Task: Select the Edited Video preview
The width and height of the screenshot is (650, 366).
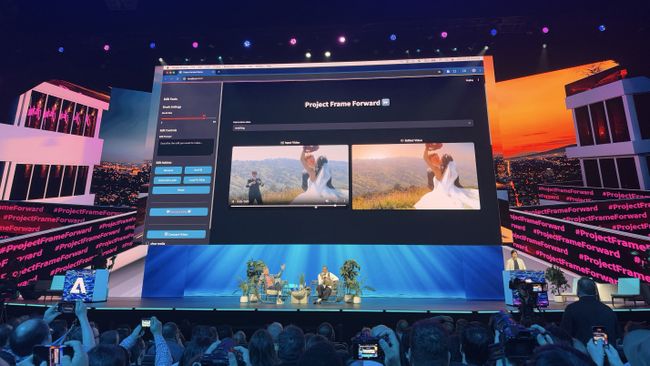Action: pyautogui.click(x=416, y=176)
